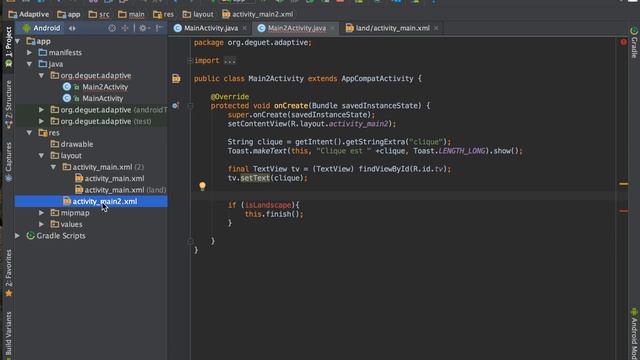Expand the mipmap folder
The height and width of the screenshot is (360, 640).
click(x=41, y=213)
